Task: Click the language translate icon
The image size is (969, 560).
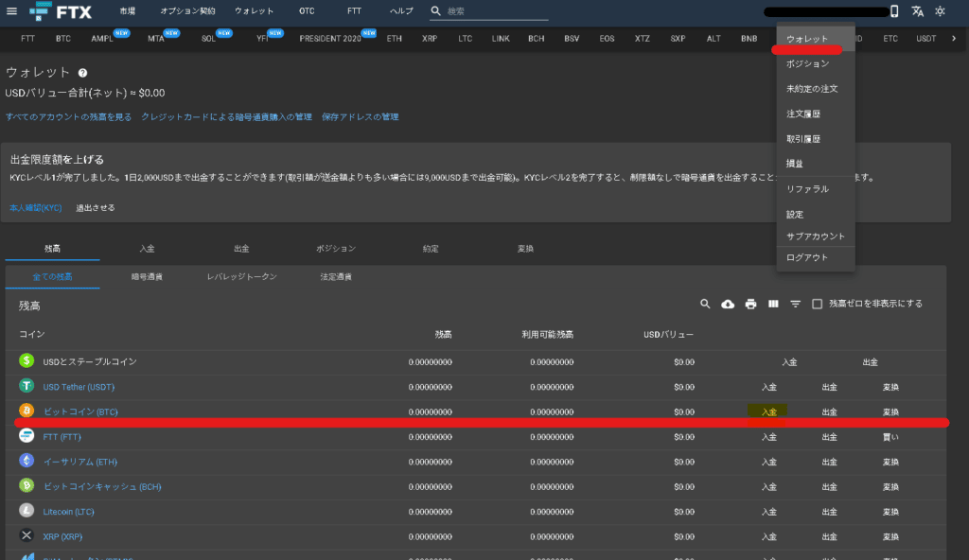Action: pos(918,11)
